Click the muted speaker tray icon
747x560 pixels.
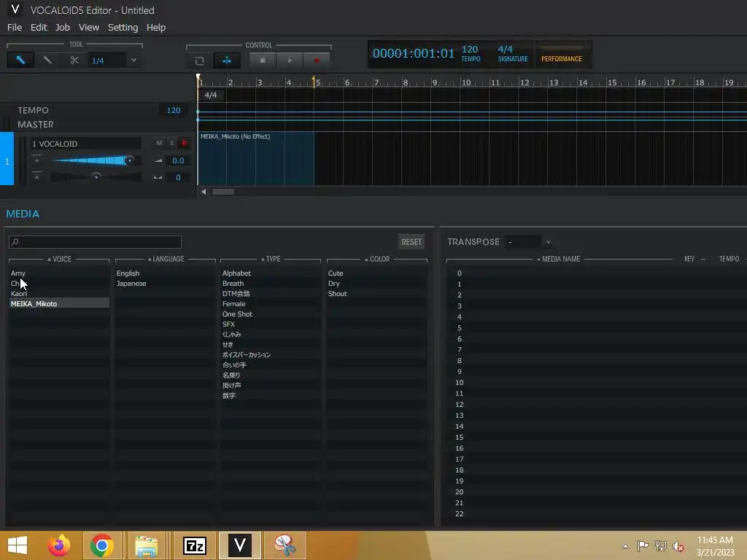[678, 546]
